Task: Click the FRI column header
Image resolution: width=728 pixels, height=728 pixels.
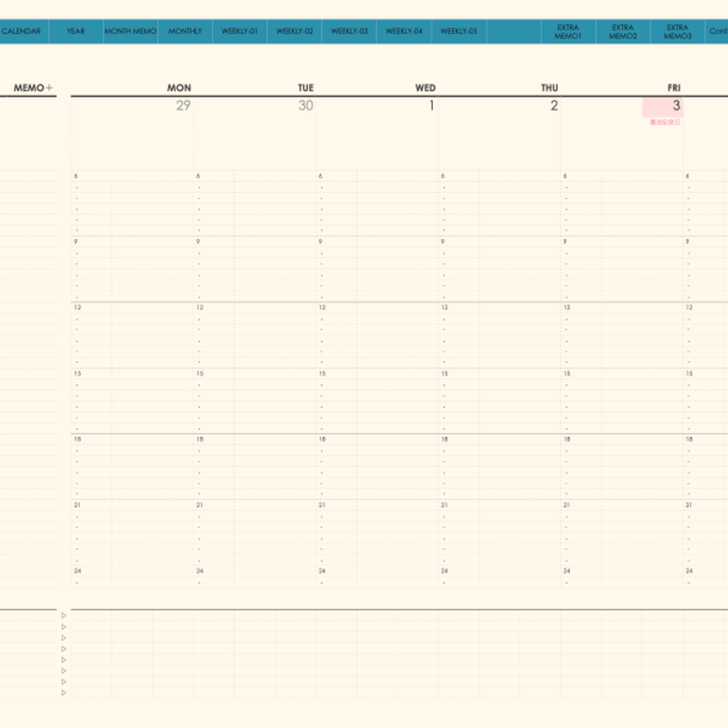Action: [673, 88]
